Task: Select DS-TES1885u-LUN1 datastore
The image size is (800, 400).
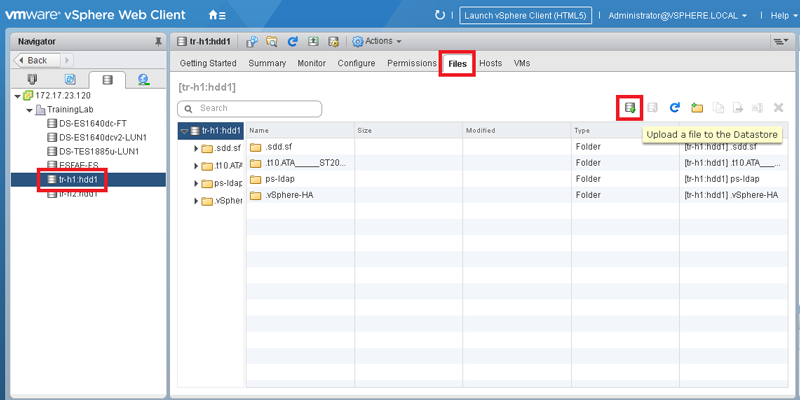Action: coord(93,152)
